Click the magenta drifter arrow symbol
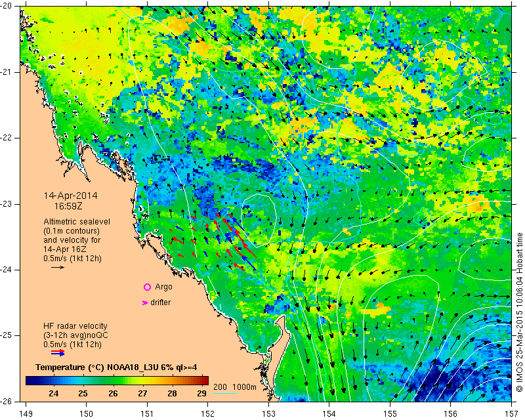Image resolution: width=525 pixels, height=420 pixels. pos(145,303)
